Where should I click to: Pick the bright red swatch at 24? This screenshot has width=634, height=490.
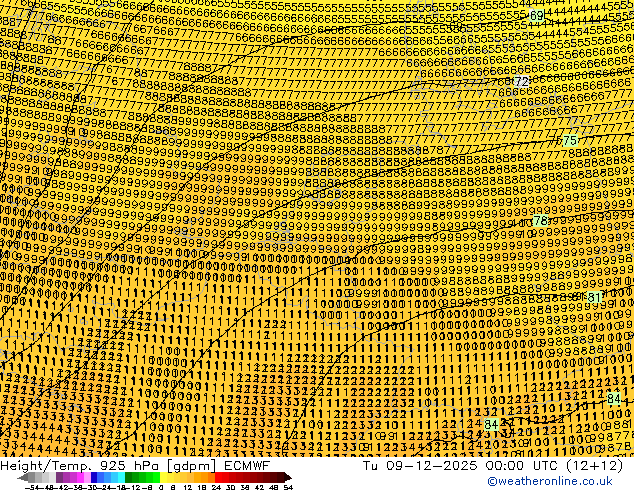(218, 478)
